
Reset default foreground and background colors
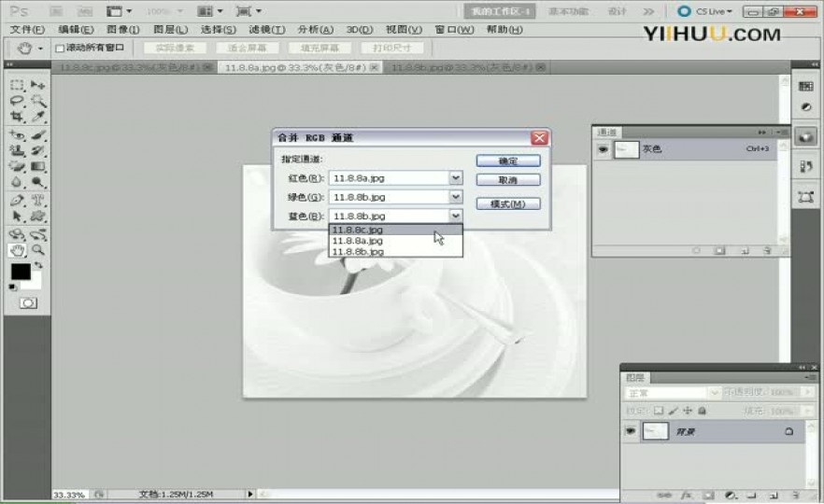[13, 287]
